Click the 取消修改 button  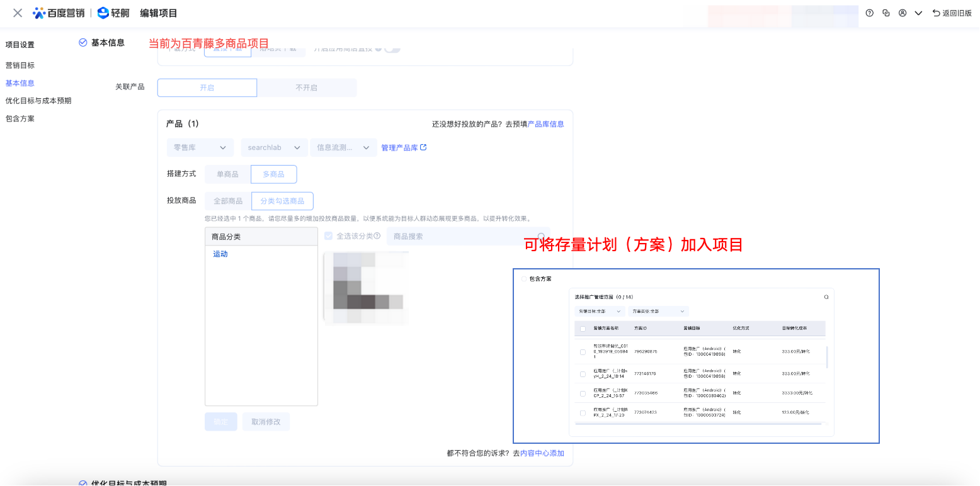266,422
